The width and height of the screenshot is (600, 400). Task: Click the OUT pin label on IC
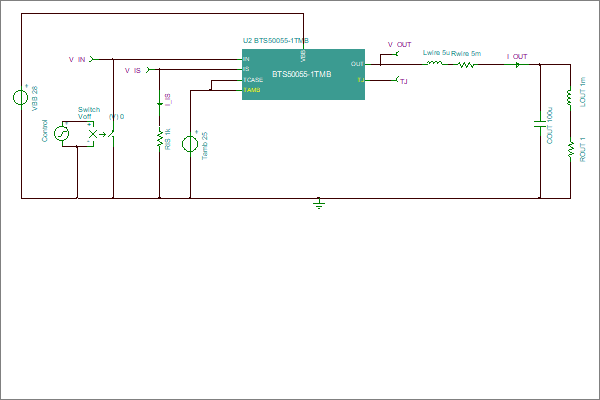pos(357,64)
